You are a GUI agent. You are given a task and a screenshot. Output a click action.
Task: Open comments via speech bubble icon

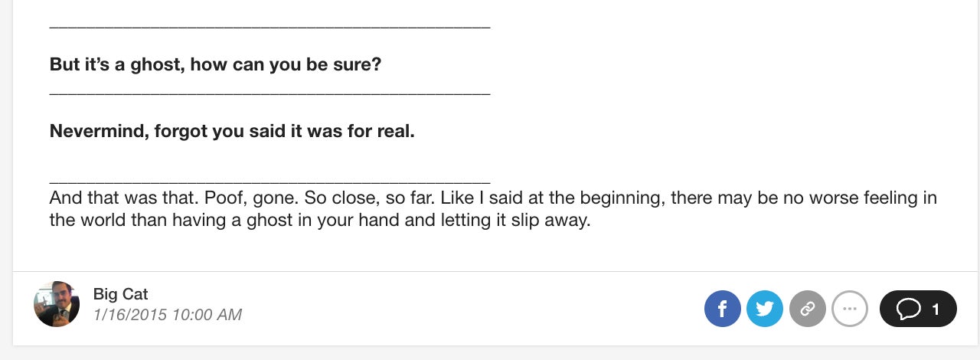[x=909, y=309]
